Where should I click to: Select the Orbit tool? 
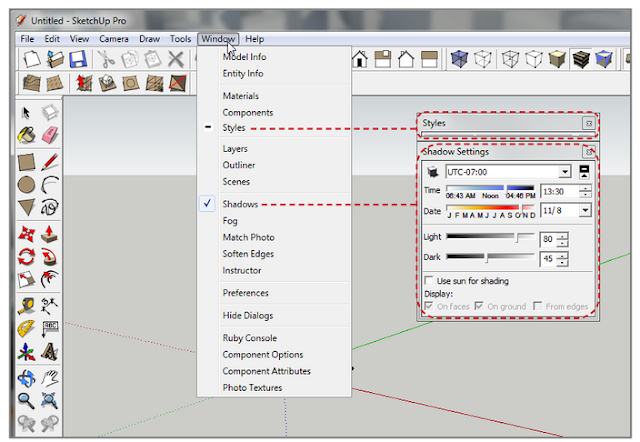tap(26, 379)
